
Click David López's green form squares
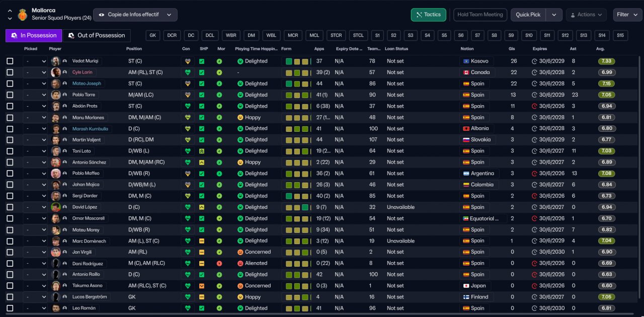[297, 207]
